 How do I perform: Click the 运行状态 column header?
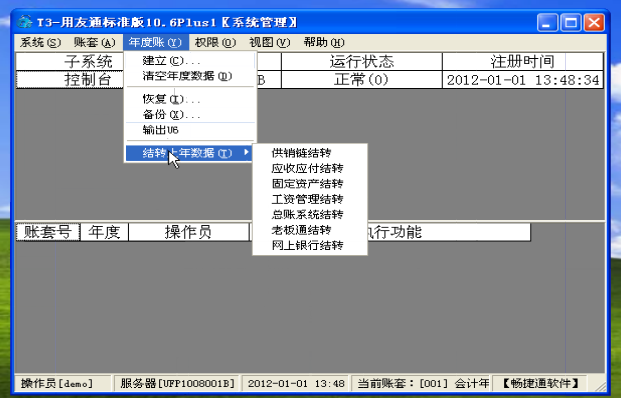tap(362, 62)
